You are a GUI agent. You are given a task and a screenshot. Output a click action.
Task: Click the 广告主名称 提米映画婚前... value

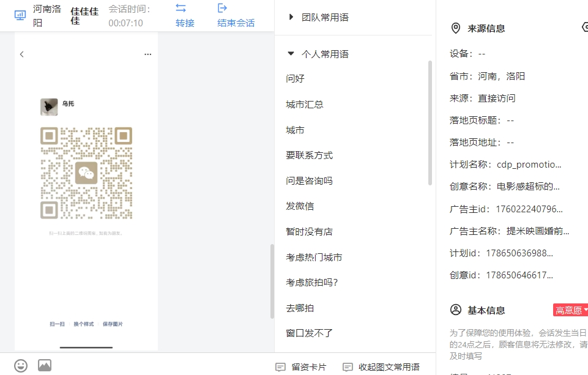(x=538, y=231)
